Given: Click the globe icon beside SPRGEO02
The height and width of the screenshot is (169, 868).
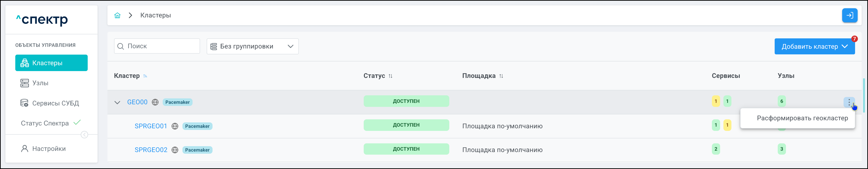Looking at the screenshot, I should click(175, 150).
